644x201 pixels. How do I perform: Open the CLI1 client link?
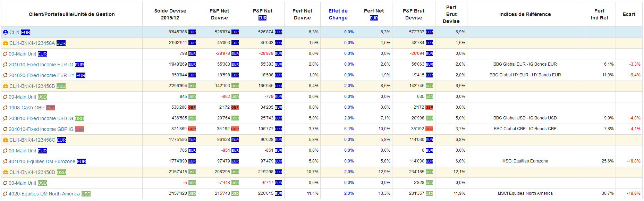[14, 32]
